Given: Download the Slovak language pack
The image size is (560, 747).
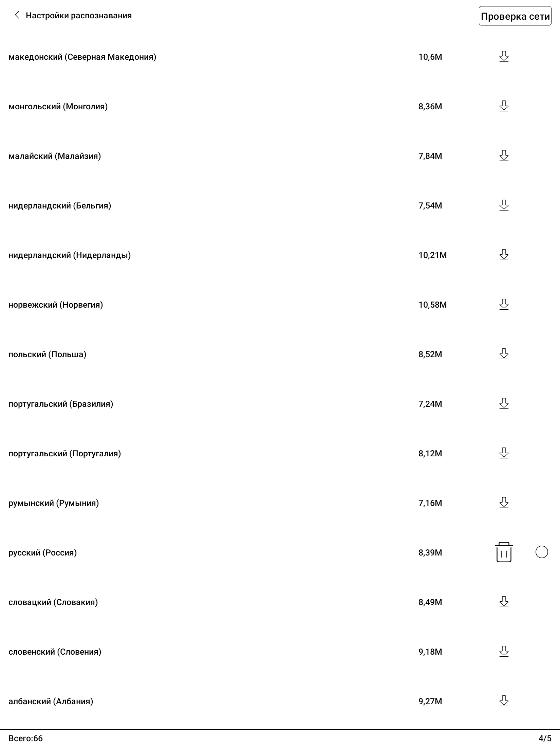Looking at the screenshot, I should tap(504, 602).
